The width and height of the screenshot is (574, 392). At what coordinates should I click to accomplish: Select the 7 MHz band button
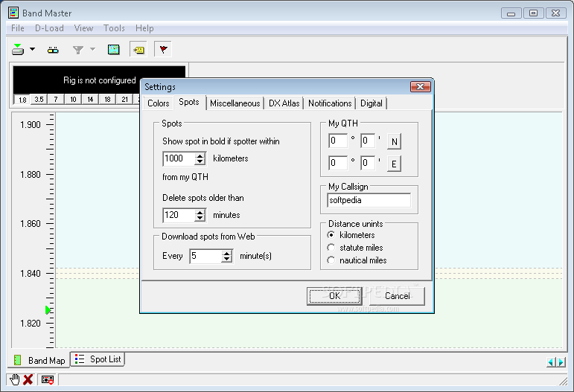(x=56, y=99)
